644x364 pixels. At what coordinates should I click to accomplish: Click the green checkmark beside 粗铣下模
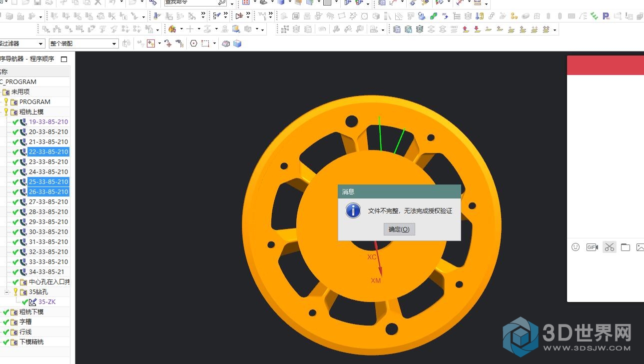(6, 312)
